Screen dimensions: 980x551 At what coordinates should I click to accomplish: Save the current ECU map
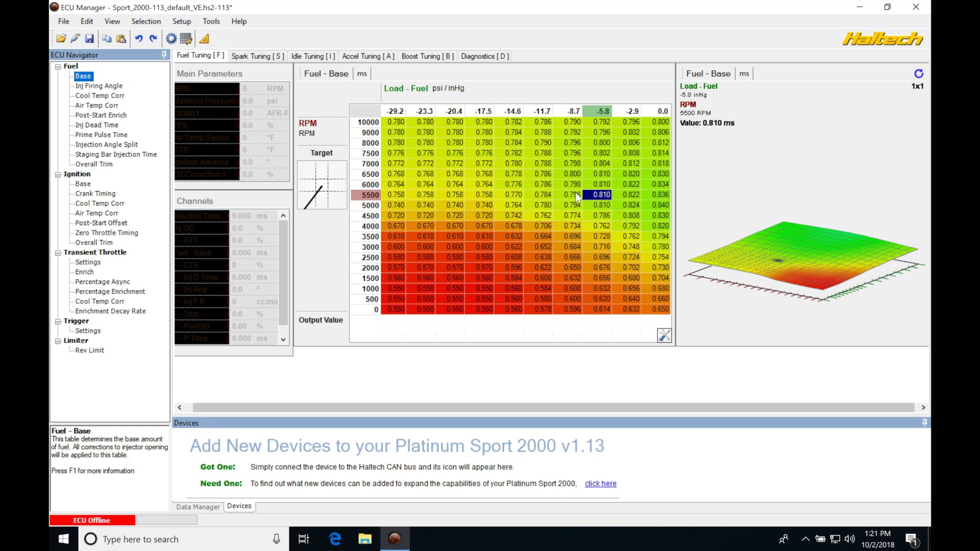coord(90,38)
